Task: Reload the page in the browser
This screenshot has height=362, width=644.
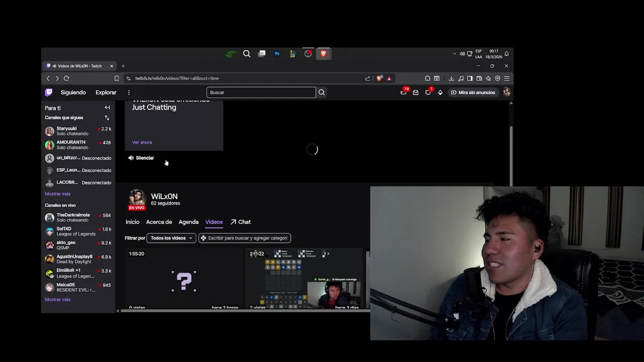Action: (x=66, y=78)
